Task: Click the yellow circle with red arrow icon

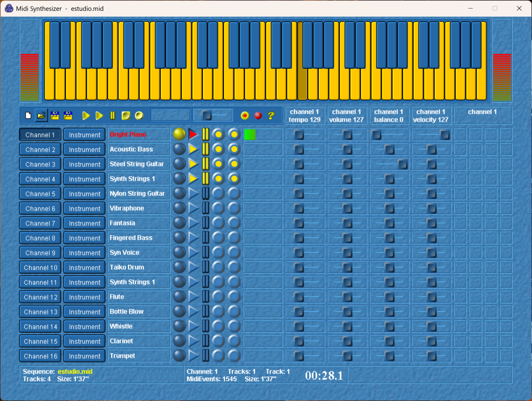Action: click(x=245, y=116)
